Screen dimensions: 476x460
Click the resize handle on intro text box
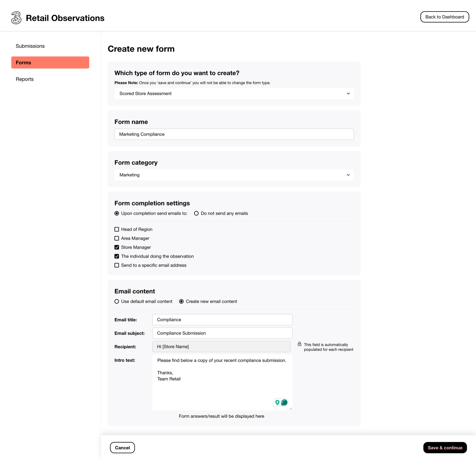[290, 409]
